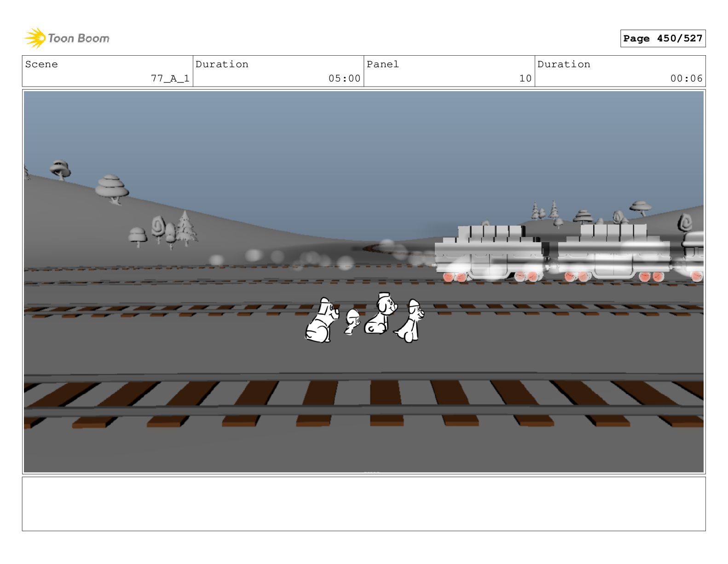The image size is (728, 564).
Task: Click the panel duration value 00:06
Action: (686, 79)
